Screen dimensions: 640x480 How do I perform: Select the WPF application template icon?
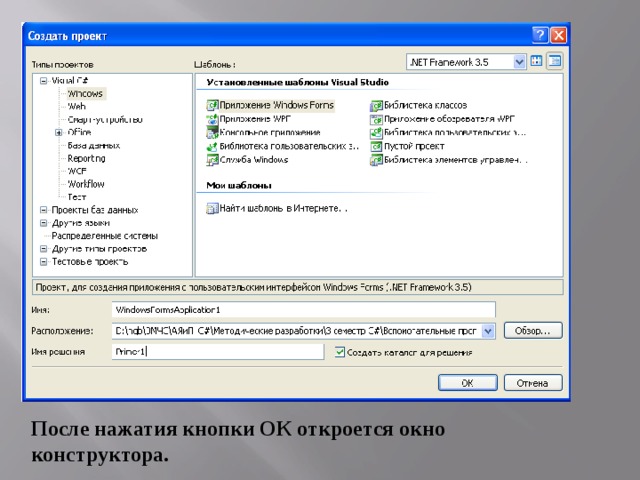tap(212, 119)
